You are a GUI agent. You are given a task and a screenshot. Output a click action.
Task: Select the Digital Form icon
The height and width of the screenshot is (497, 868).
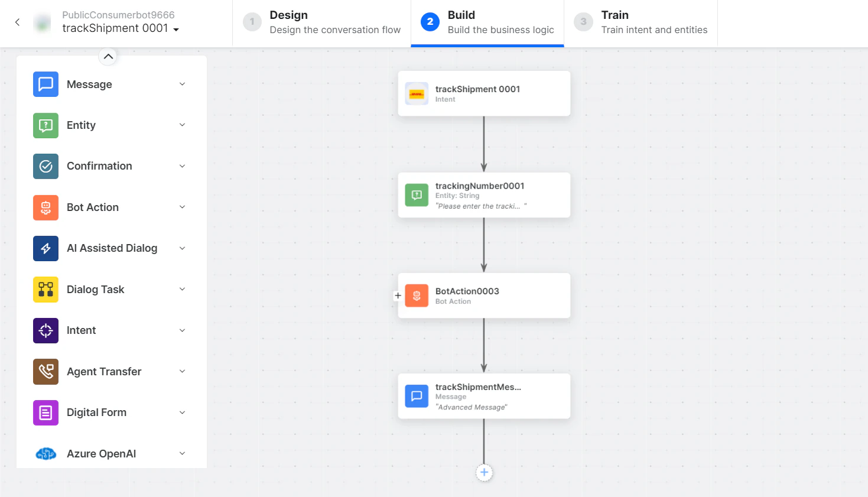45,412
